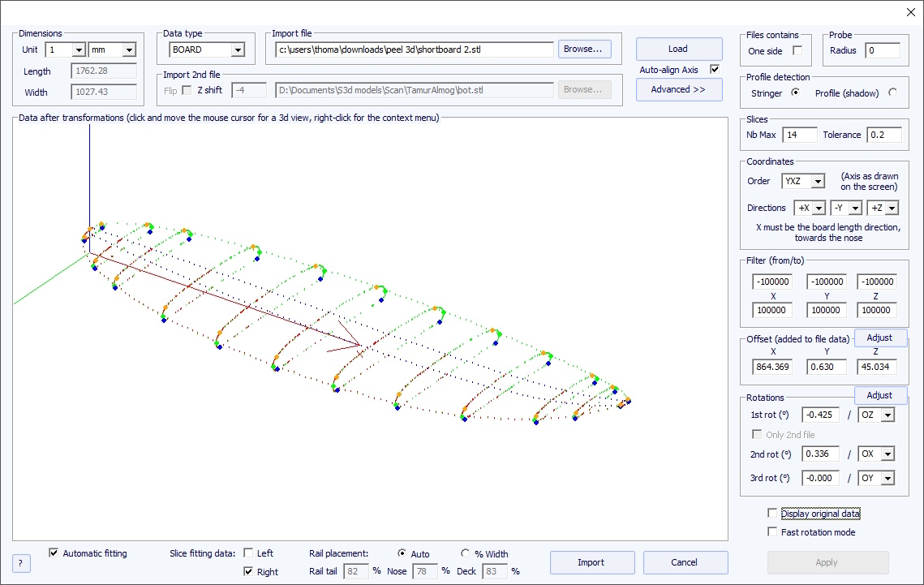Click Adjust button in Offset section

[879, 338]
